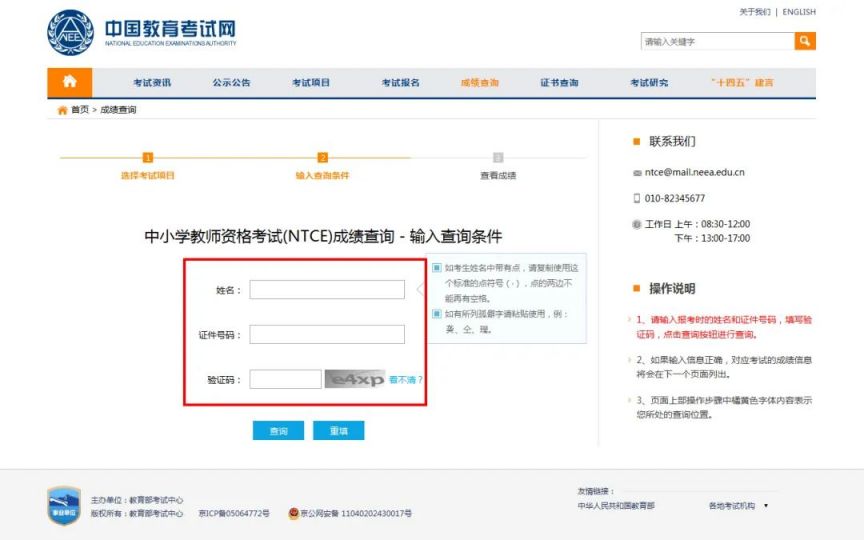Open the 考试资讯 menu
Screen dimensions: 864x540
[x=152, y=83]
